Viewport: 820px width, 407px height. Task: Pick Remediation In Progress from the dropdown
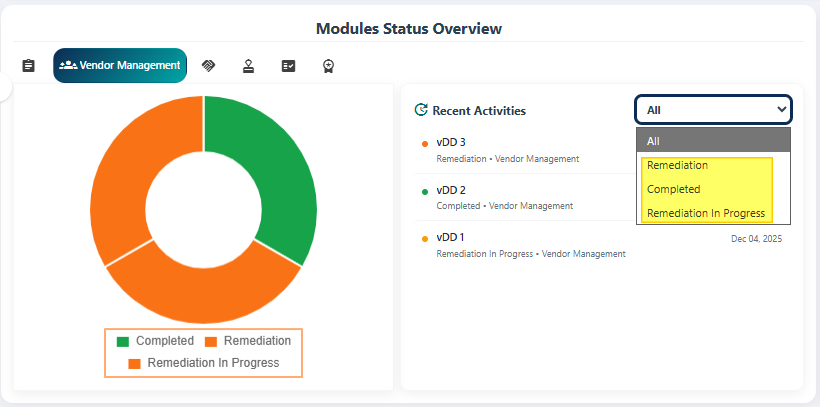[x=705, y=213]
